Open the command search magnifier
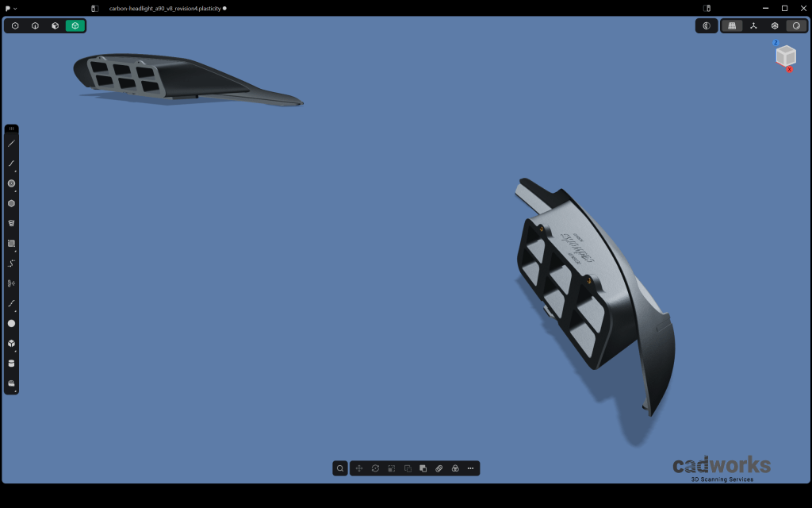812x508 pixels. pyautogui.click(x=340, y=468)
